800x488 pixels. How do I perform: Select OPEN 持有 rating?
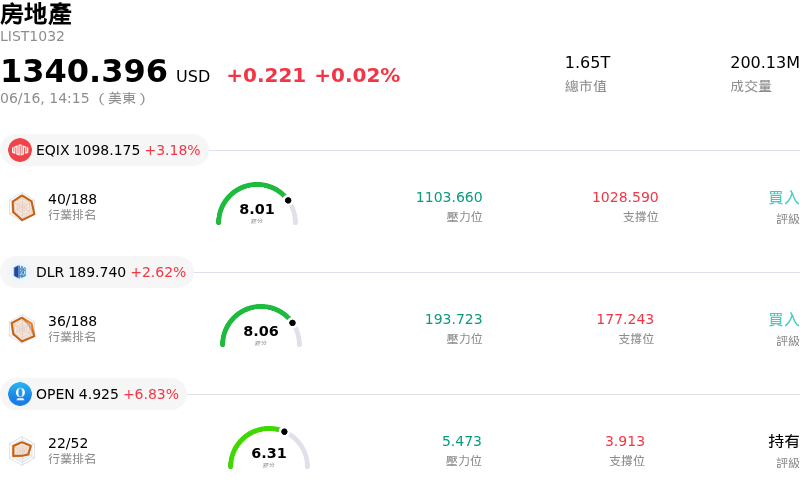coord(784,441)
